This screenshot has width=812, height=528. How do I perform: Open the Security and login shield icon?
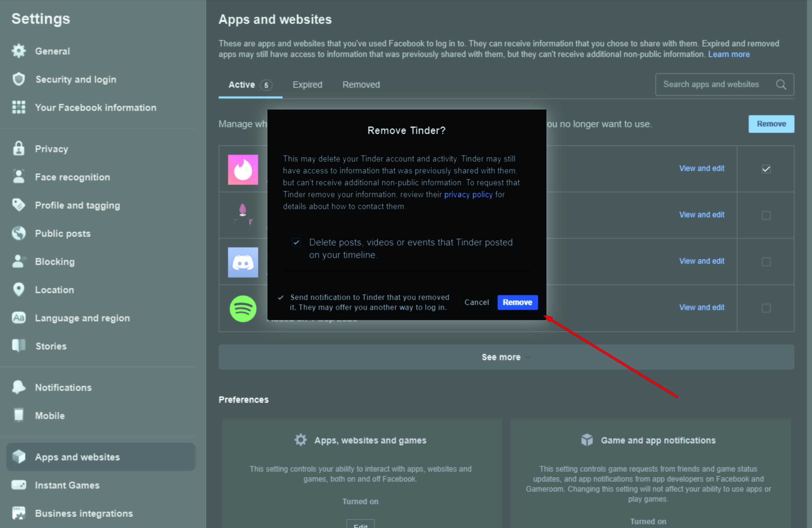click(19, 79)
